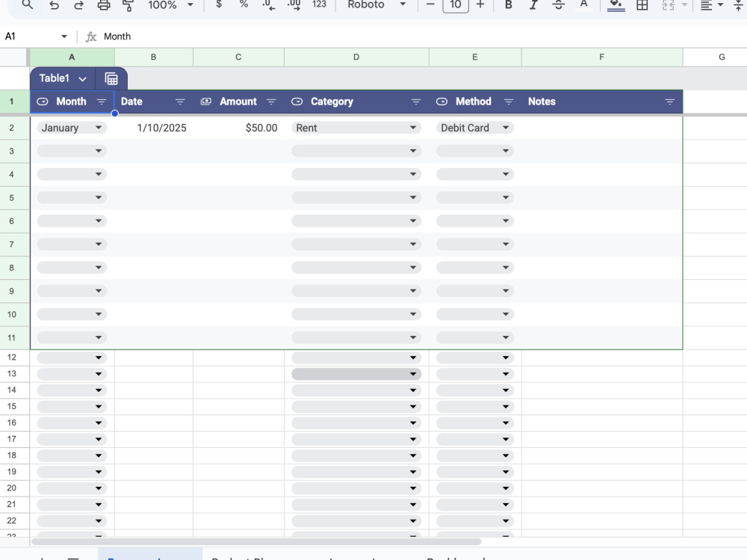
Task: Open Date column filter icon
Action: pyautogui.click(x=180, y=102)
